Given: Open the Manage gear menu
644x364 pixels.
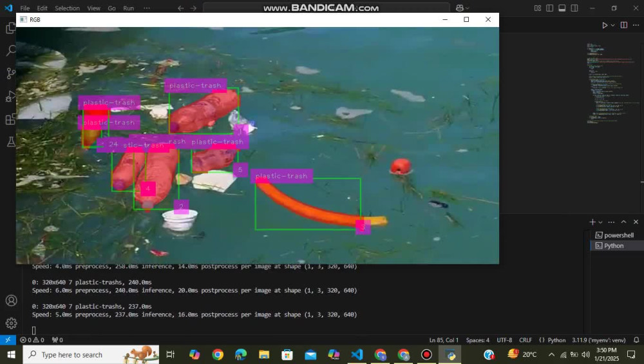Looking at the screenshot, I should coord(11,323).
